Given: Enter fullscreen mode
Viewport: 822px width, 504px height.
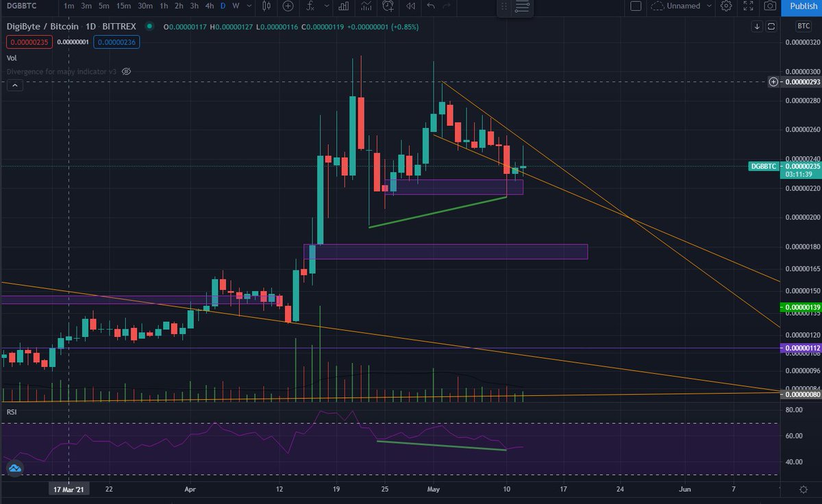Looking at the screenshot, I should pyautogui.click(x=748, y=6).
